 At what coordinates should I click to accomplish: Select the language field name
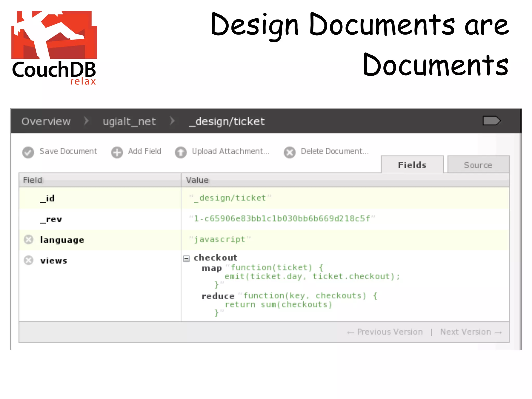tap(62, 240)
